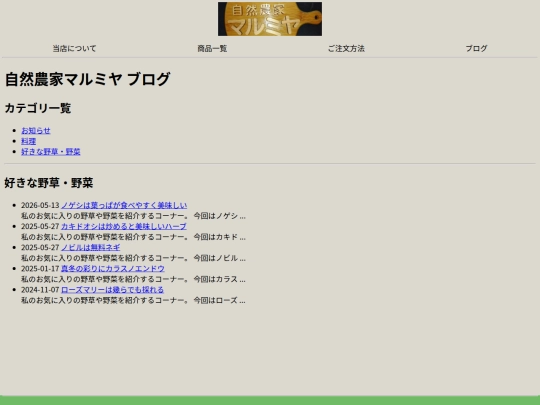Open the 商品一覧 menu item
The image size is (540, 405).
pyautogui.click(x=212, y=49)
